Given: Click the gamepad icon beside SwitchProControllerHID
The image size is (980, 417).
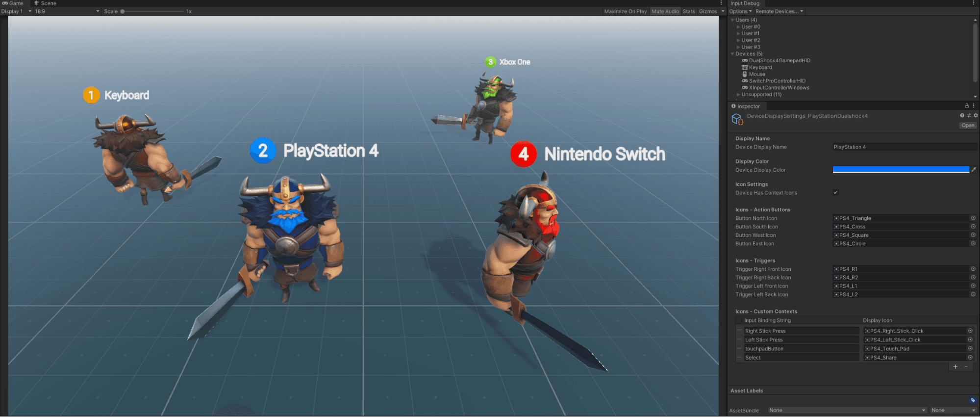Looking at the screenshot, I should 745,81.
